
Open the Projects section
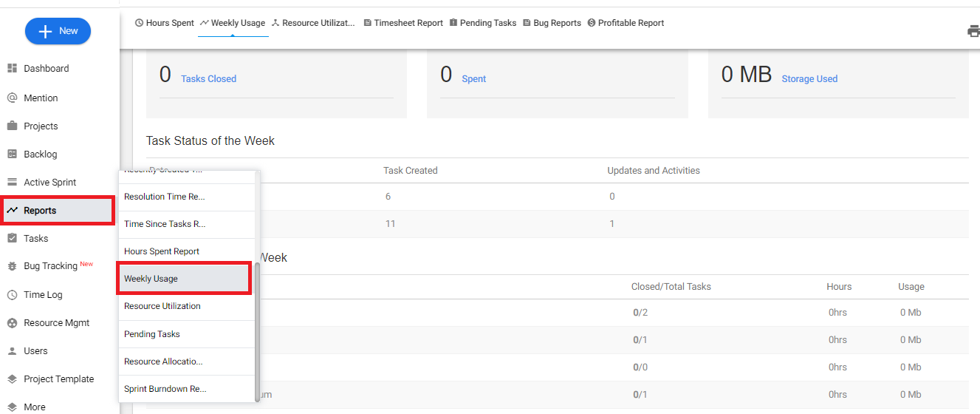coord(41,126)
